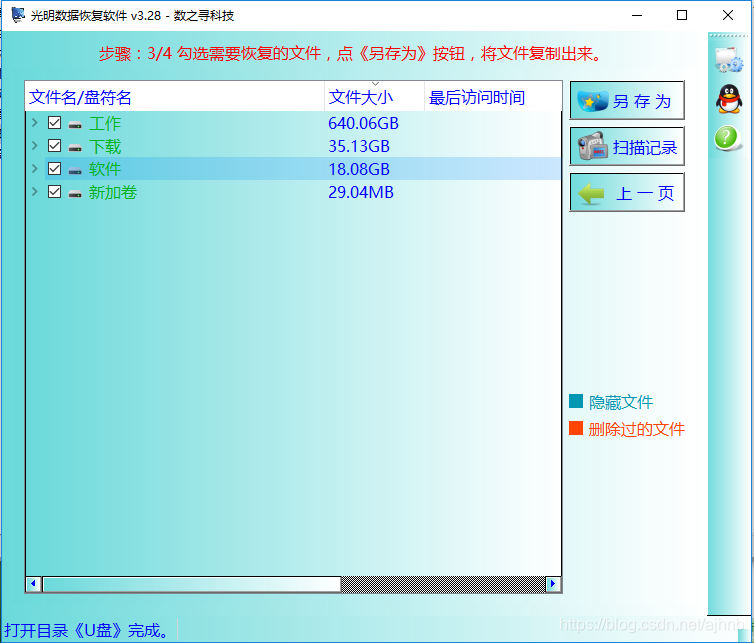Click the teal 隐藏文件 legend swatch
Image resolution: width=754 pixels, height=643 pixels.
(x=576, y=401)
